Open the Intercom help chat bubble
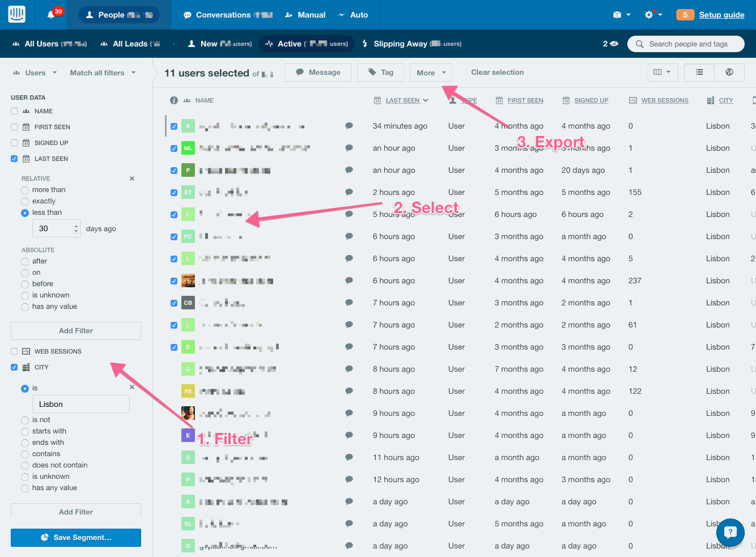The width and height of the screenshot is (756, 557). [730, 532]
